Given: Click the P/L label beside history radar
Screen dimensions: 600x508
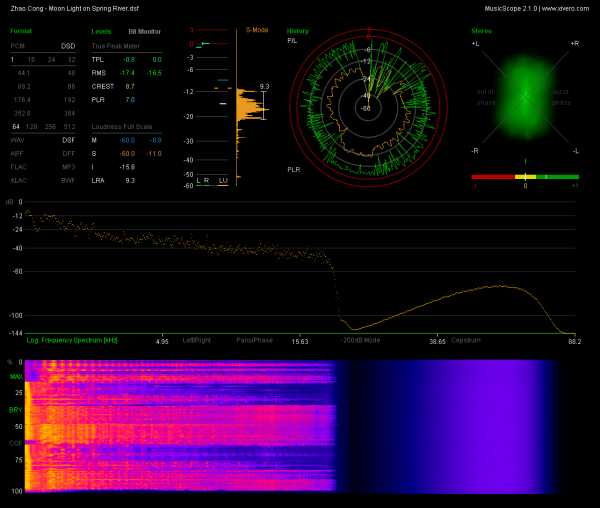Looking at the screenshot, I should tap(292, 41).
